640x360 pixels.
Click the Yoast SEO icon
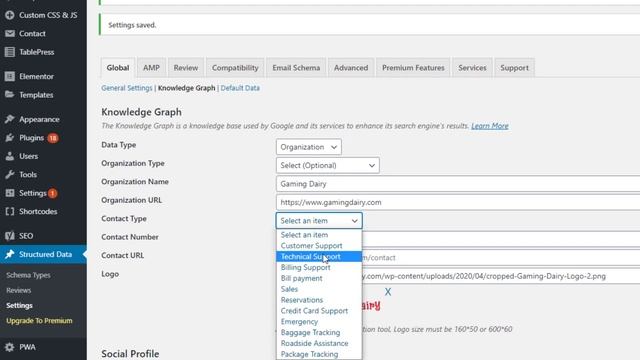pos(10,236)
